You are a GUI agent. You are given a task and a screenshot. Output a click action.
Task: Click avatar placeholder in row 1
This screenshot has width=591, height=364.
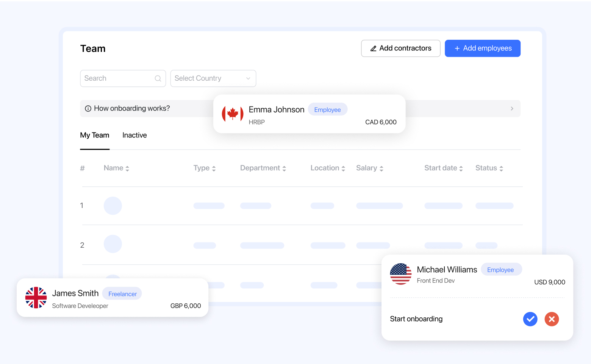pos(113,206)
